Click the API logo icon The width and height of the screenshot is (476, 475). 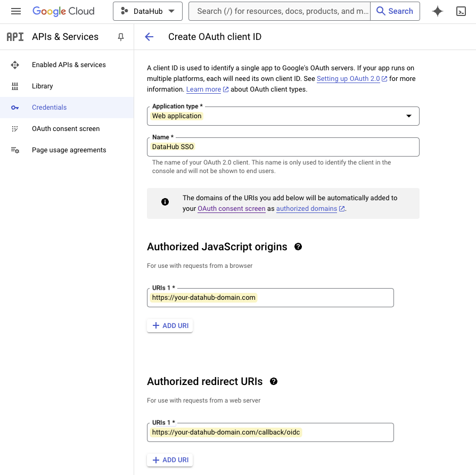tap(15, 37)
